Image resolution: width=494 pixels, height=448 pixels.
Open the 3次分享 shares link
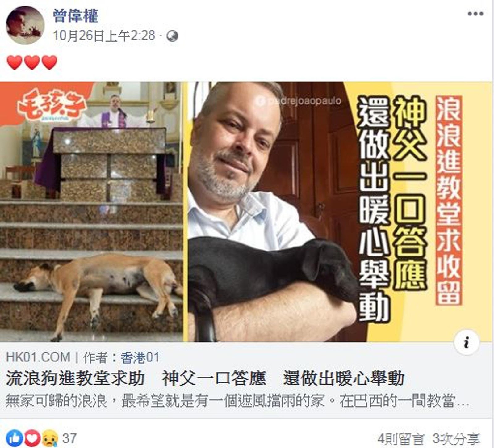click(x=456, y=439)
